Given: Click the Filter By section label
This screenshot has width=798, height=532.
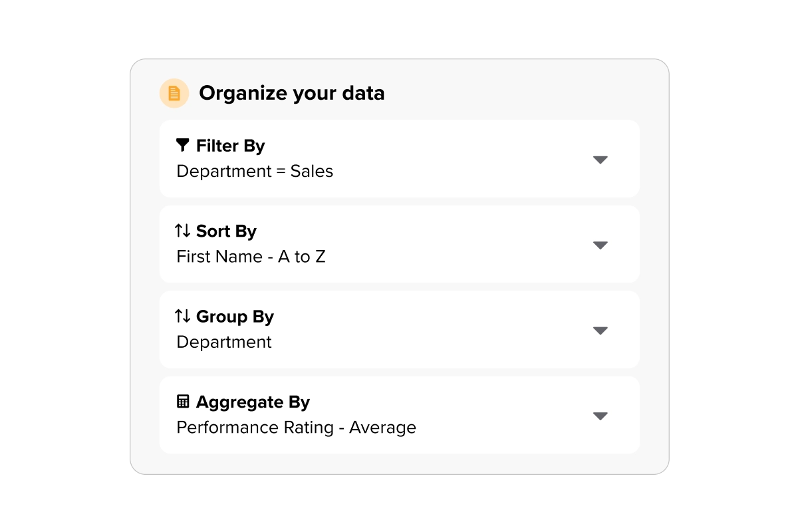Looking at the screenshot, I should (x=230, y=145).
